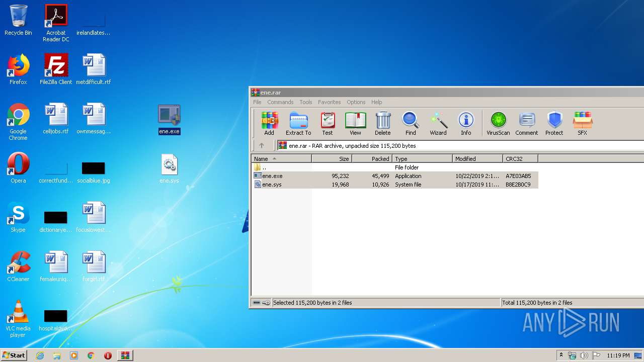This screenshot has height=362, width=644.
Task: Click the Delete trash can icon in WinRAR
Action: click(383, 124)
